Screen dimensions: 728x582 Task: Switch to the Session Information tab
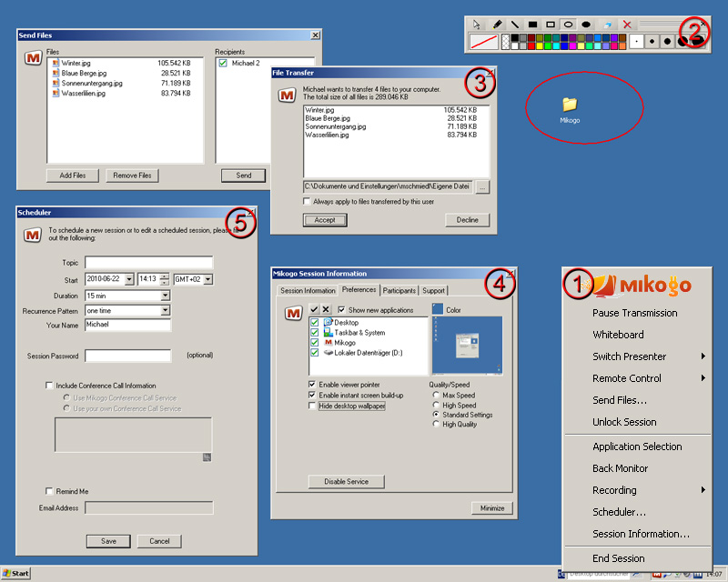pos(308,290)
